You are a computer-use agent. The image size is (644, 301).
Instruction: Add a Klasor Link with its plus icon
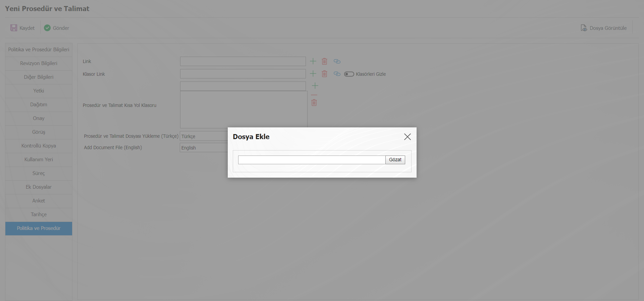(313, 73)
